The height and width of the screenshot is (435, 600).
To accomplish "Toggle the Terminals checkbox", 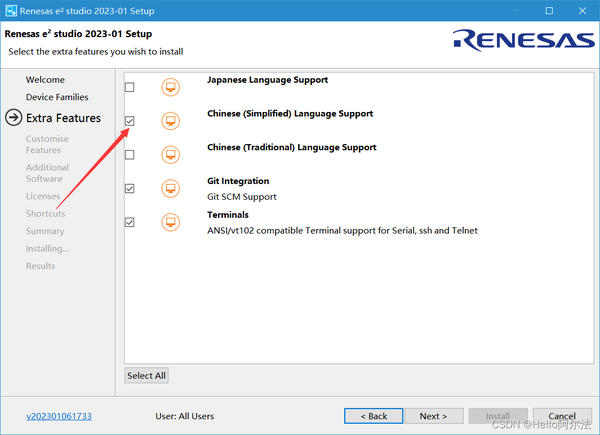I will point(130,222).
